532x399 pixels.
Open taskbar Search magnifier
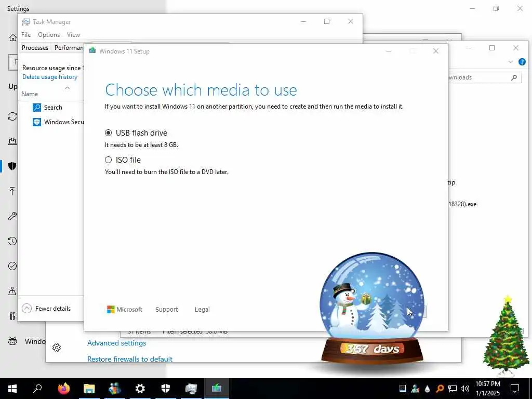pyautogui.click(x=37, y=389)
